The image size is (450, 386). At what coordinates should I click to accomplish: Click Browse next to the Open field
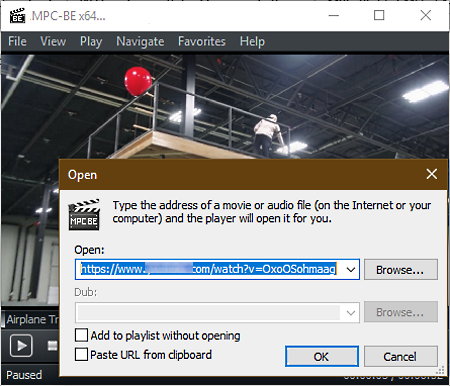401,269
